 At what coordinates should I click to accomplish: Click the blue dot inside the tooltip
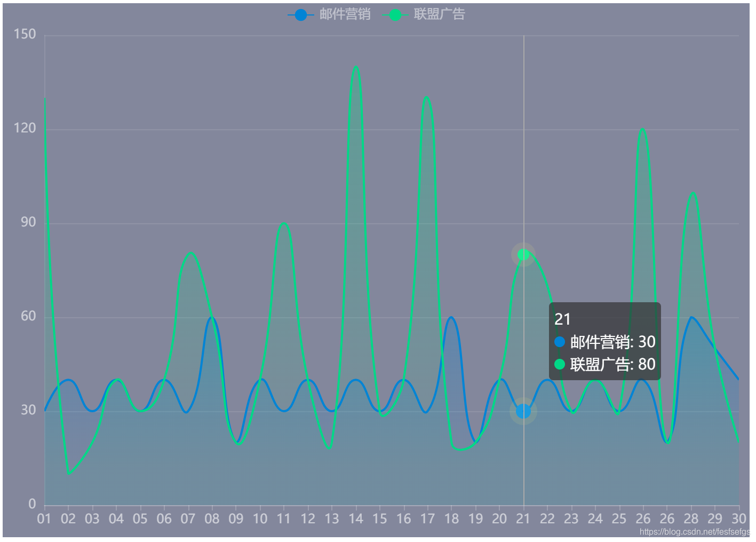560,342
